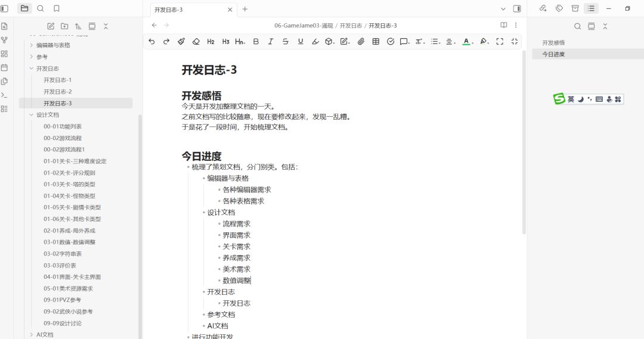
Task: Create a new note in file explorer
Action: 51,26
